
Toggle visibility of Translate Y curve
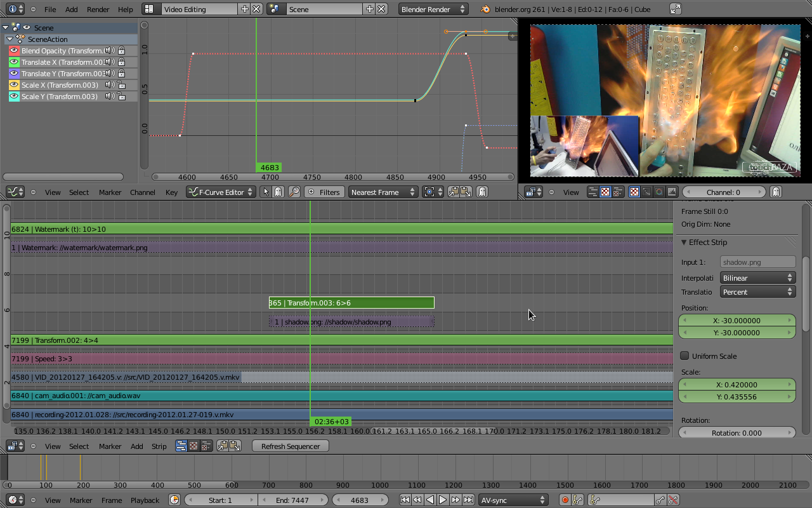click(x=14, y=74)
